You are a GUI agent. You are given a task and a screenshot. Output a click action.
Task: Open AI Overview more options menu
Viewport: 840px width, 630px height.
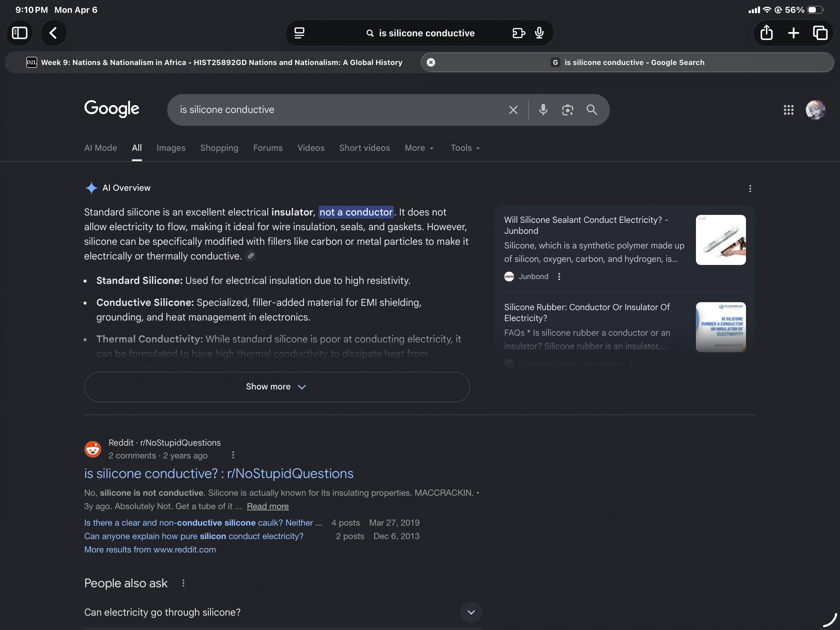point(750,189)
